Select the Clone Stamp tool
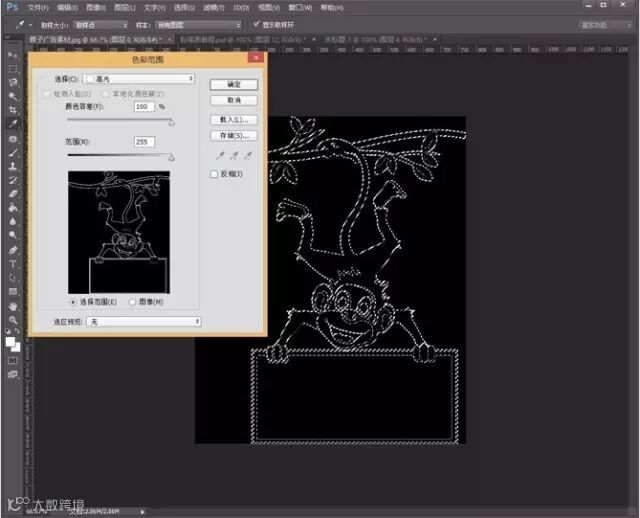The image size is (640, 518). coord(13,167)
